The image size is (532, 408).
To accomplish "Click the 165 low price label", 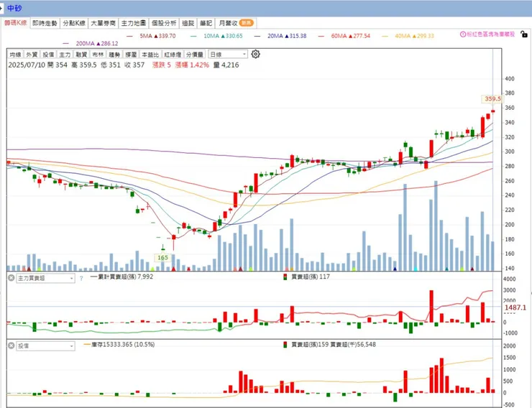I will pyautogui.click(x=163, y=258).
